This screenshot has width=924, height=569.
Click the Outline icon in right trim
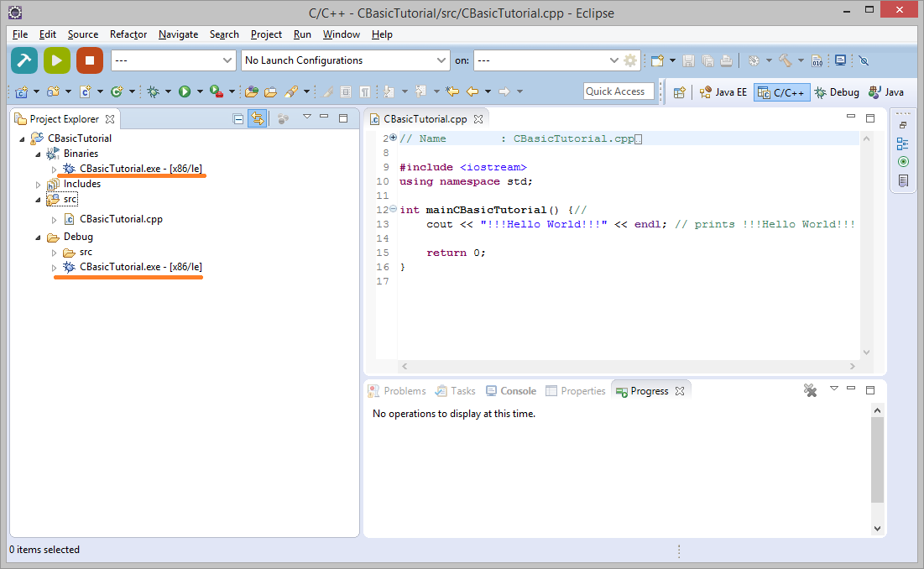(903, 144)
